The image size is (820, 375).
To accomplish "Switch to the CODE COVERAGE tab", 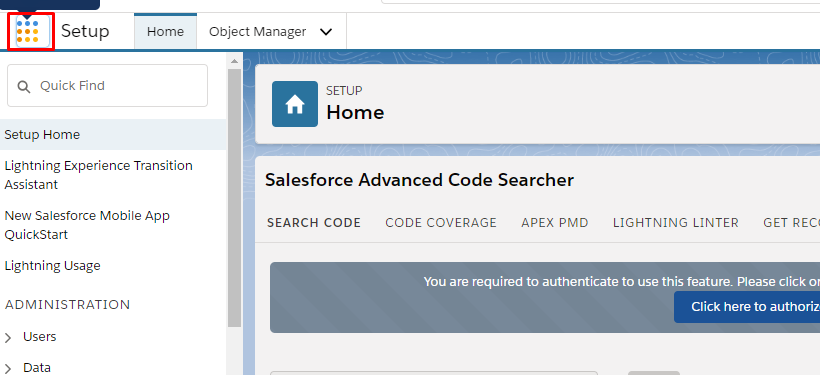I will tap(441, 223).
